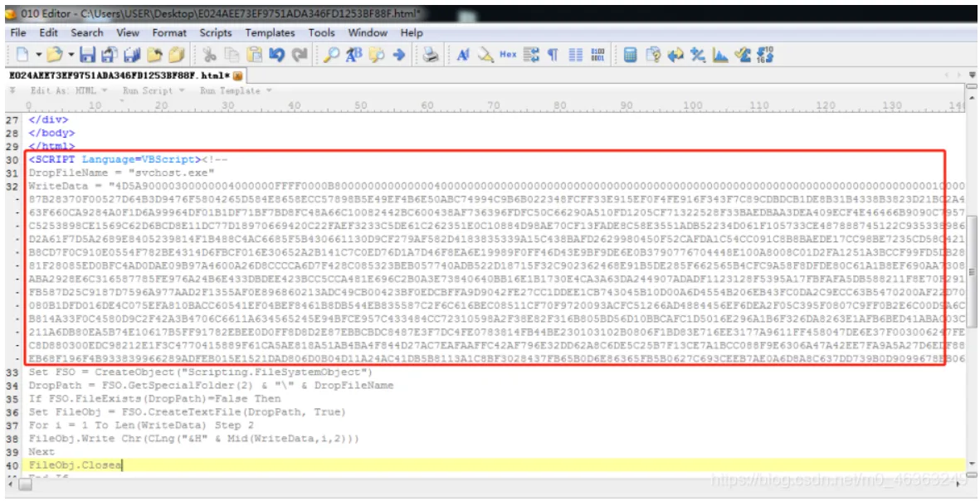The width and height of the screenshot is (980, 501).
Task: Open Find with the magnifier icon
Action: (x=331, y=55)
